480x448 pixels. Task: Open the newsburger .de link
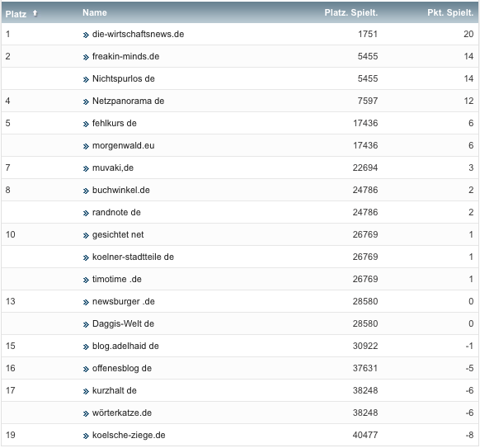coord(124,301)
